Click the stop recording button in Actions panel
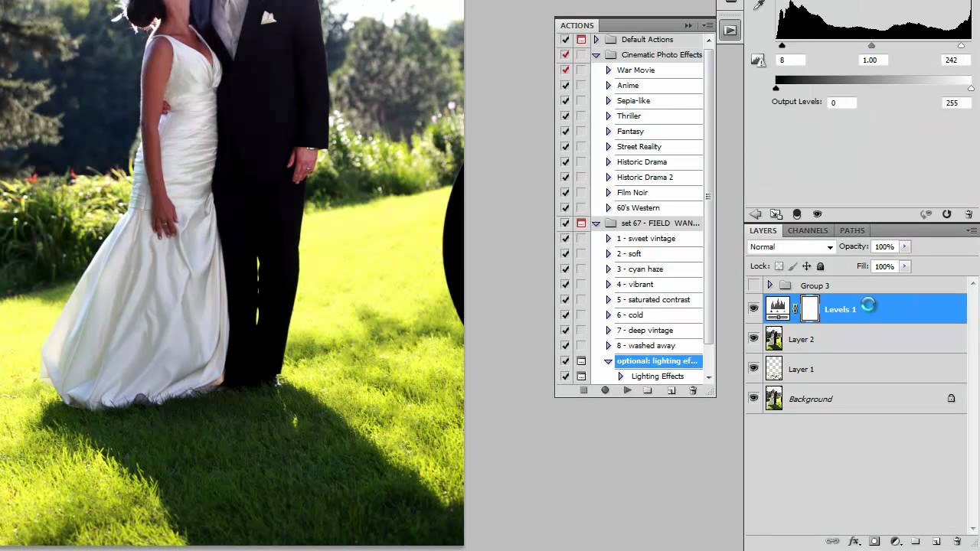 pos(583,390)
